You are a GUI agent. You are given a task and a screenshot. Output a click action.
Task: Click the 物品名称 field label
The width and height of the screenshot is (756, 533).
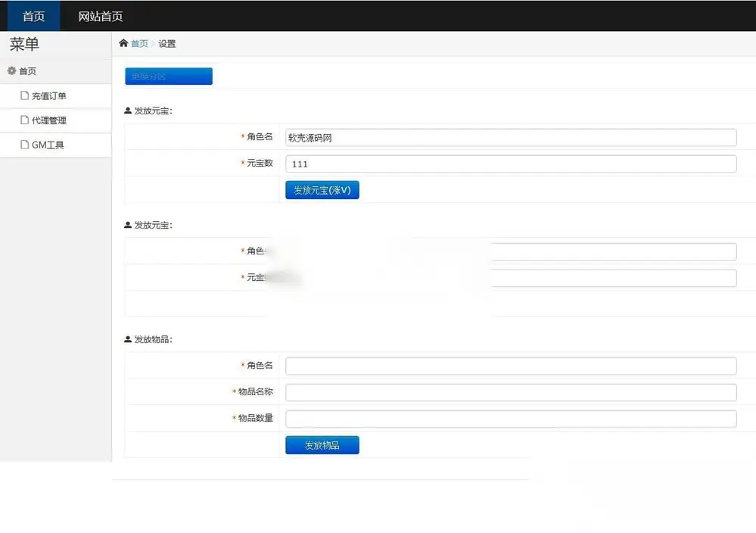[x=256, y=391]
